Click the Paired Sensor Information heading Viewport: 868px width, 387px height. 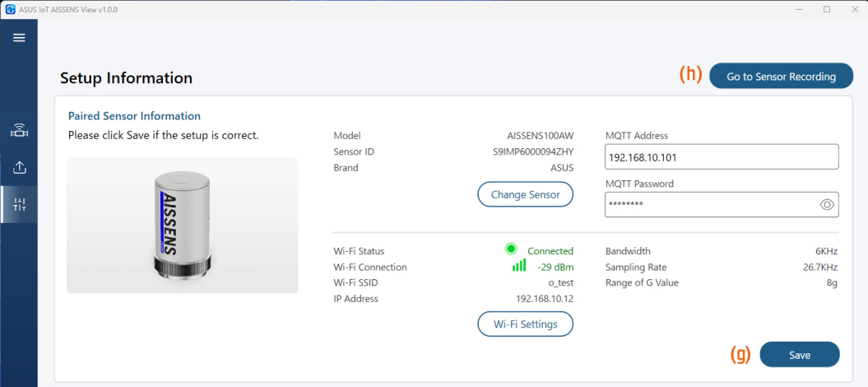click(134, 116)
